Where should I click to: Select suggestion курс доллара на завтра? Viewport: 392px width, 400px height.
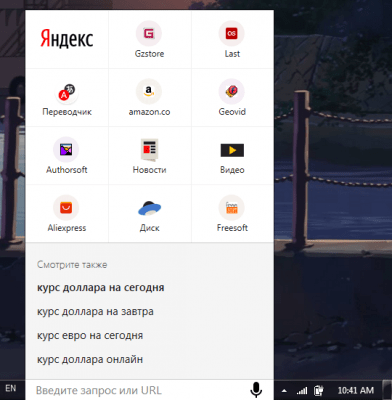95,311
